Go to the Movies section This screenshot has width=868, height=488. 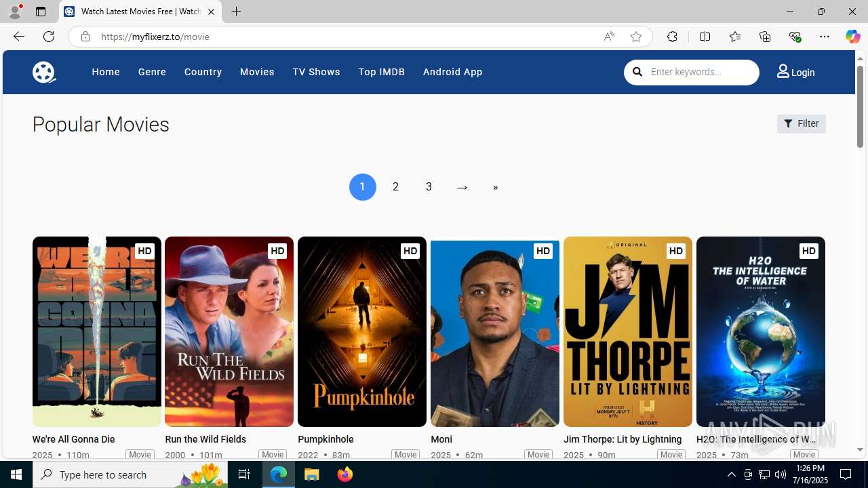[x=257, y=72]
